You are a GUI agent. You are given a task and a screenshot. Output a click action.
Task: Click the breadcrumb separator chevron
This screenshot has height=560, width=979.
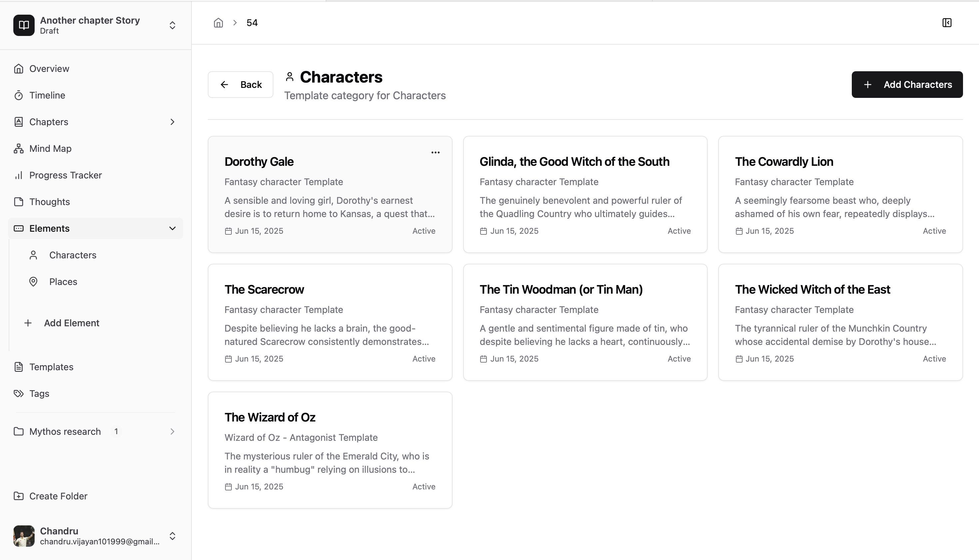coord(235,23)
